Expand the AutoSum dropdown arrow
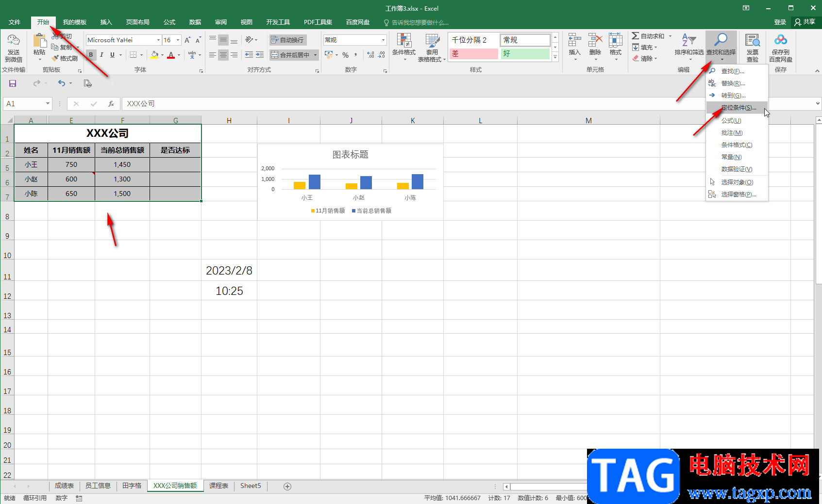This screenshot has height=504, width=822. 670,36
